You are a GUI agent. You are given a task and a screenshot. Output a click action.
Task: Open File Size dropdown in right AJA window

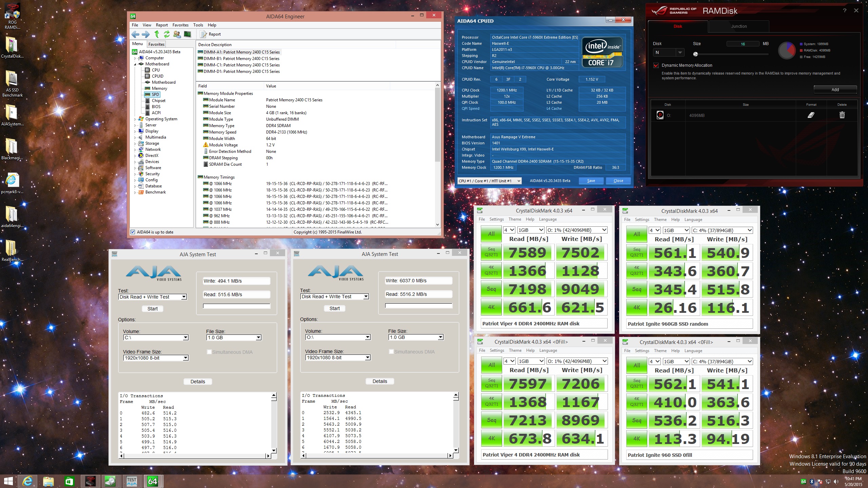click(416, 337)
